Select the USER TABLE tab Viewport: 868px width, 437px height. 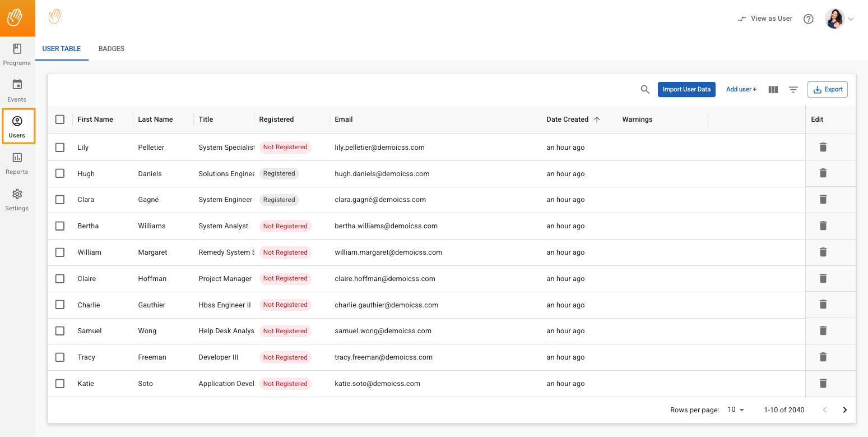[62, 49]
